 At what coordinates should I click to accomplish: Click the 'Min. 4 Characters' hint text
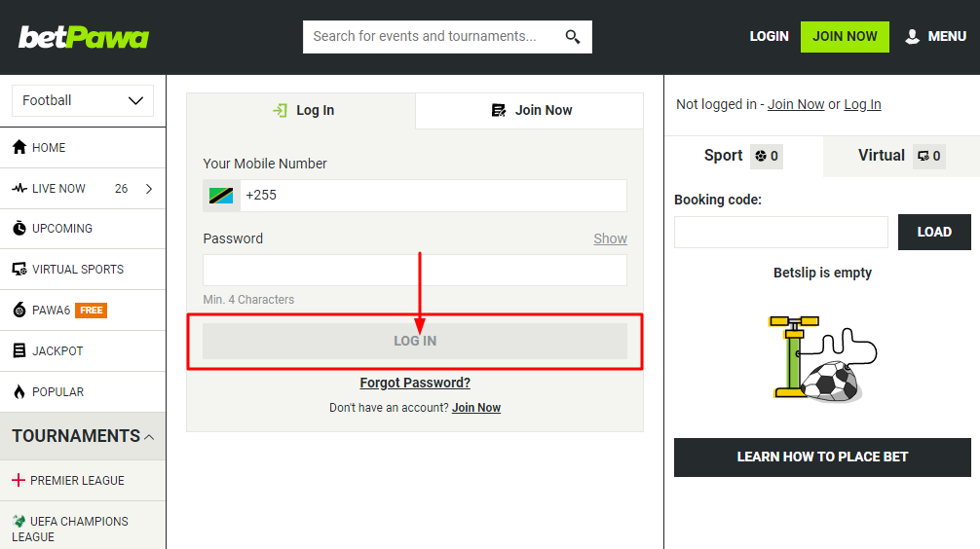point(248,300)
